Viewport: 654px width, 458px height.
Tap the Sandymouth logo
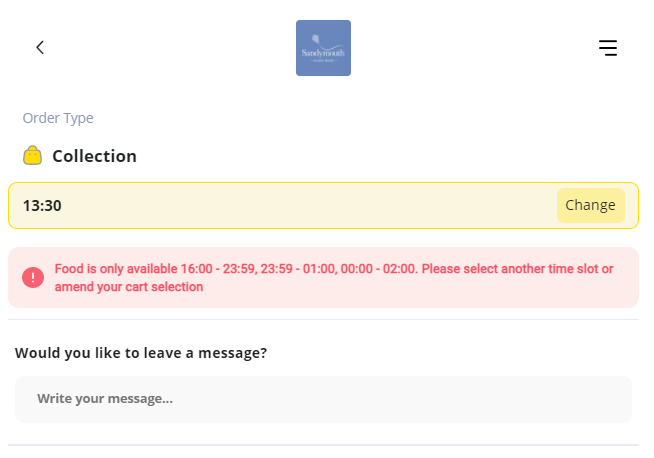coord(323,48)
